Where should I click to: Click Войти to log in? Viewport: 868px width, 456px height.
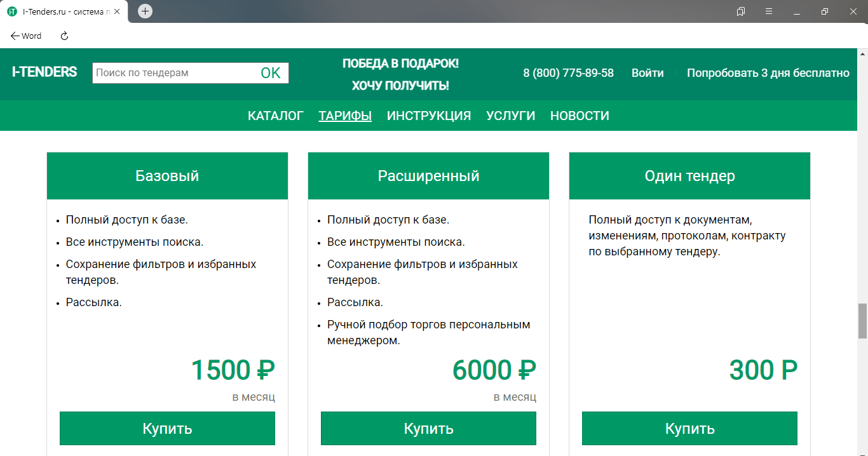(648, 73)
